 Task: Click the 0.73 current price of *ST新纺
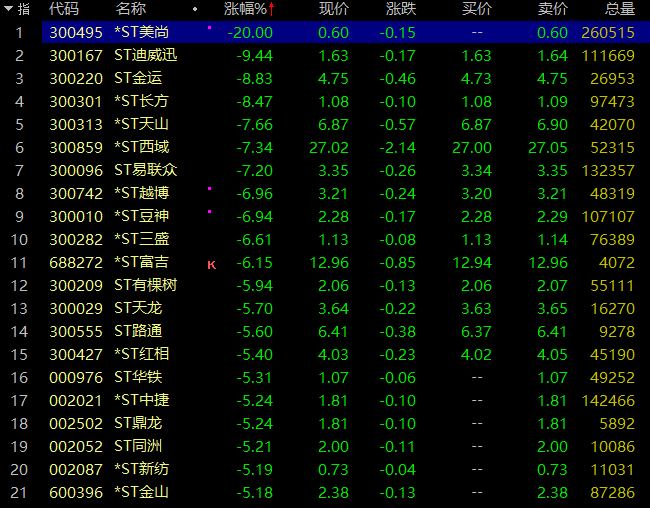click(333, 470)
